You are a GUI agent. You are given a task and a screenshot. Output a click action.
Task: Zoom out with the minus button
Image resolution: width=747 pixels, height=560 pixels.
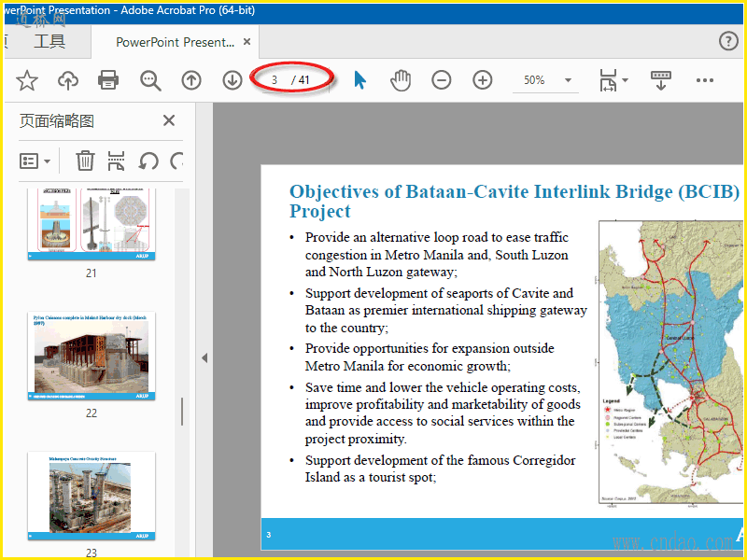click(442, 80)
